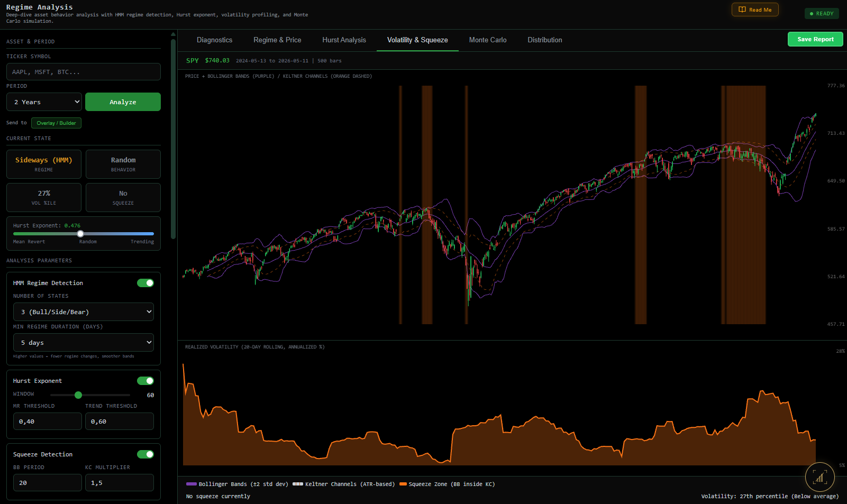Open the Min Regime Duration dropdown

[84, 343]
